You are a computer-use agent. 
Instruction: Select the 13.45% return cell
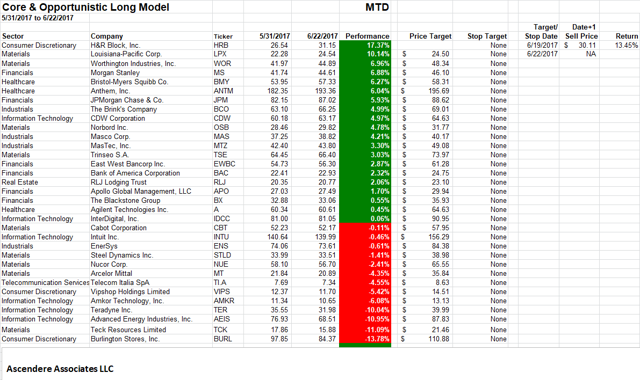point(620,45)
